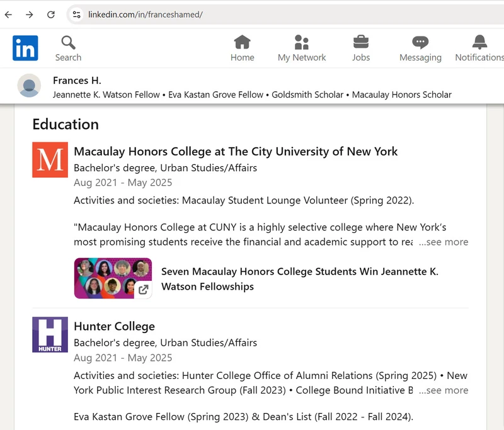Click the LinkedIn logo
The width and height of the screenshot is (504, 430).
coord(25,47)
